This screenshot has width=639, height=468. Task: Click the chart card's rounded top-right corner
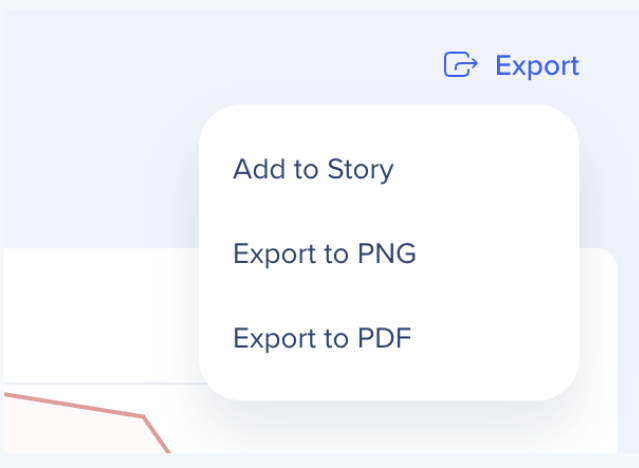pos(607,258)
